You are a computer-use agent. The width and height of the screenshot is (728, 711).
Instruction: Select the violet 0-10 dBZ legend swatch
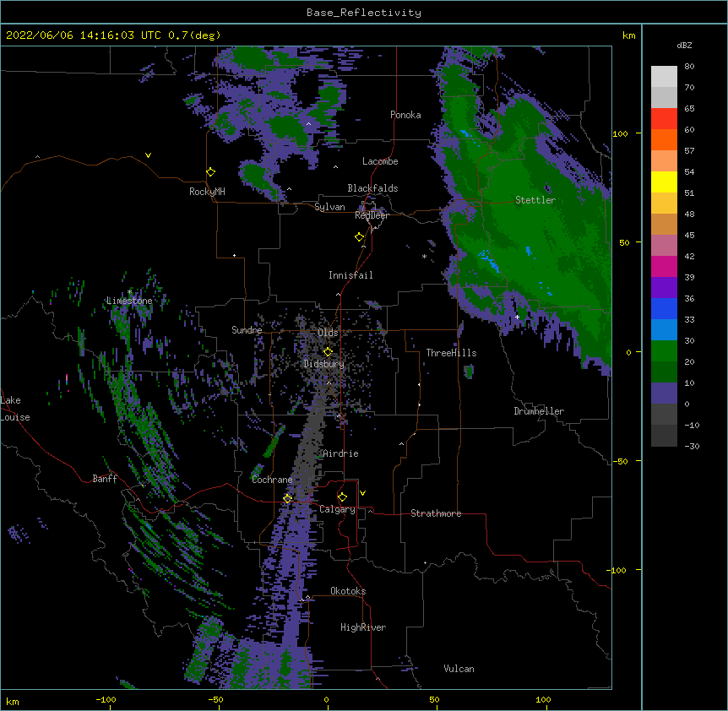664,393
